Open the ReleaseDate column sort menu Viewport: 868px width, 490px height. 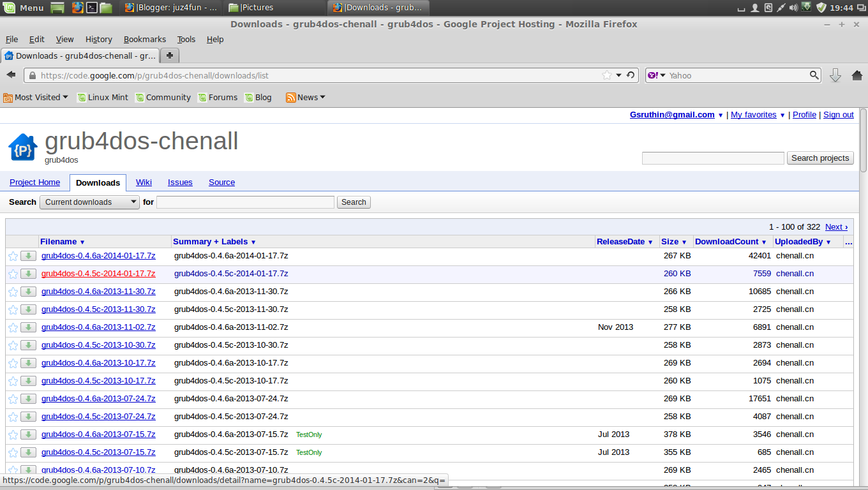pos(625,242)
